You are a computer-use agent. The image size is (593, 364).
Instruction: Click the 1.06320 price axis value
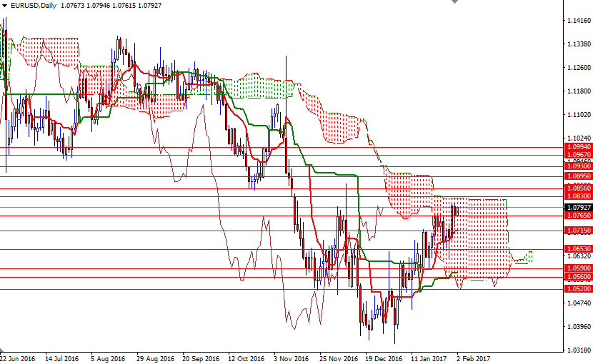click(x=579, y=256)
